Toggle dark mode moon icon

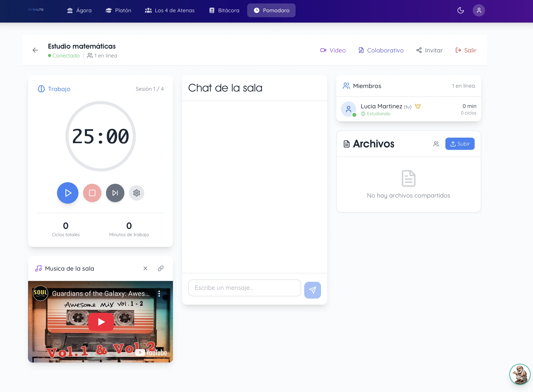460,11
